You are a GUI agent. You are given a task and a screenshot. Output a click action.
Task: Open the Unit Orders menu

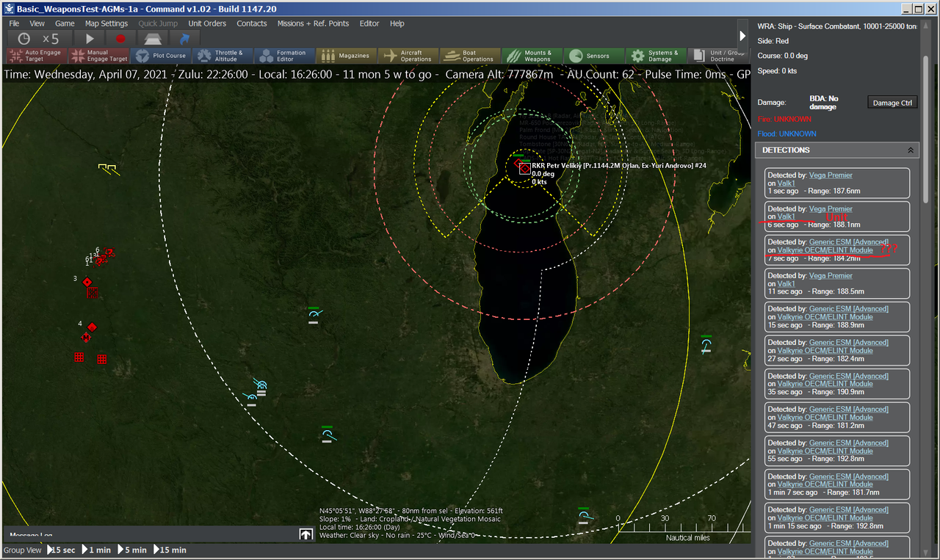(207, 23)
